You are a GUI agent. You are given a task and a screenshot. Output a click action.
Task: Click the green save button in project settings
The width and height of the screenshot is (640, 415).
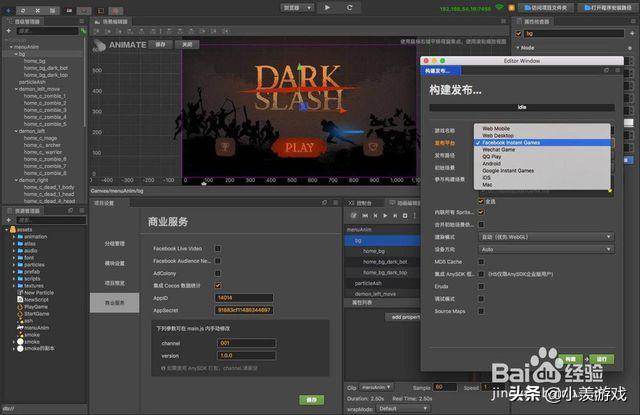pyautogui.click(x=311, y=400)
